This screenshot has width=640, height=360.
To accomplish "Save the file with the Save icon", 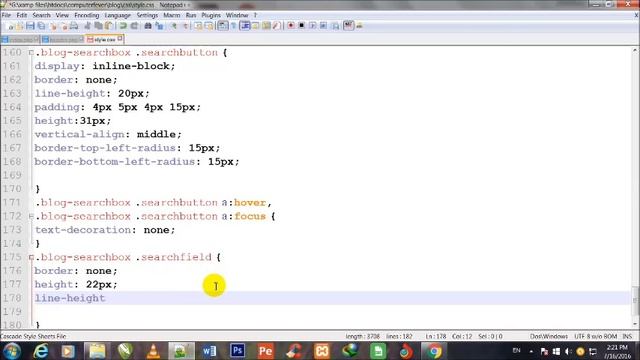I will [30, 26].
